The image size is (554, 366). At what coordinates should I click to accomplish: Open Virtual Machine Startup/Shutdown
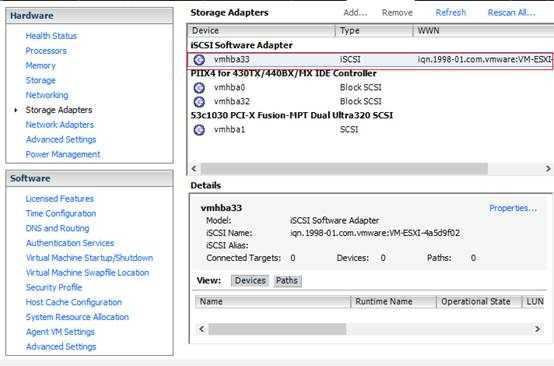tap(89, 258)
